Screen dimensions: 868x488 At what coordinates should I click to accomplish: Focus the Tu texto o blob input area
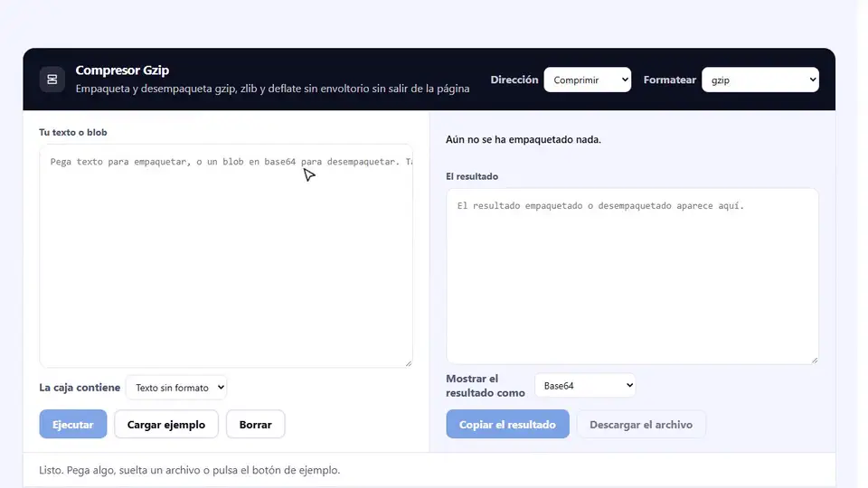point(226,256)
